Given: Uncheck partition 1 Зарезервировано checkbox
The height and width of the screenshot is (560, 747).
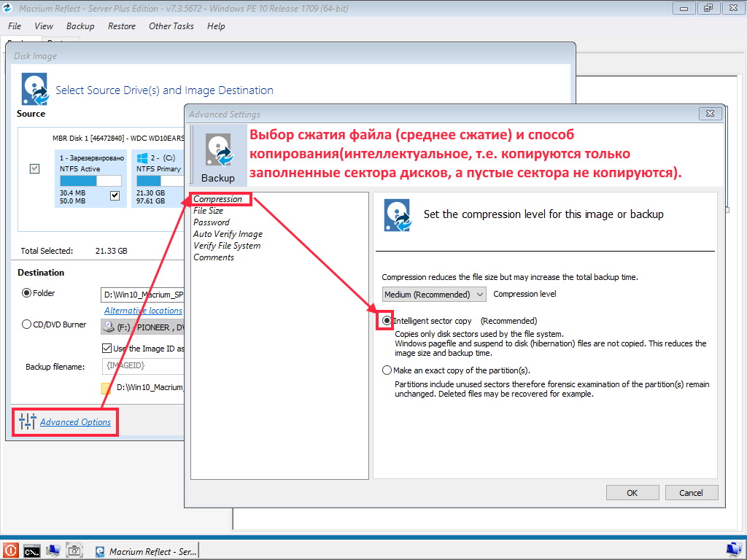Looking at the screenshot, I should coord(115,195).
